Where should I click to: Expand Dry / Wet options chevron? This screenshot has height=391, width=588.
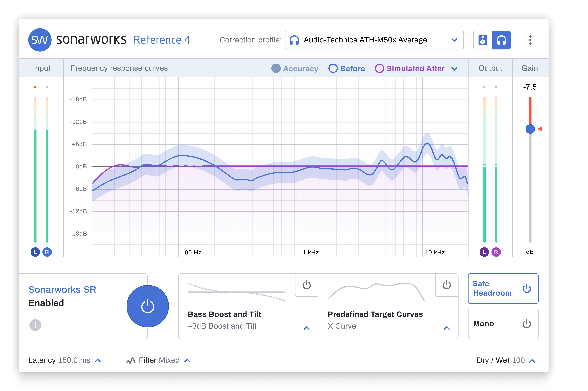click(x=532, y=361)
